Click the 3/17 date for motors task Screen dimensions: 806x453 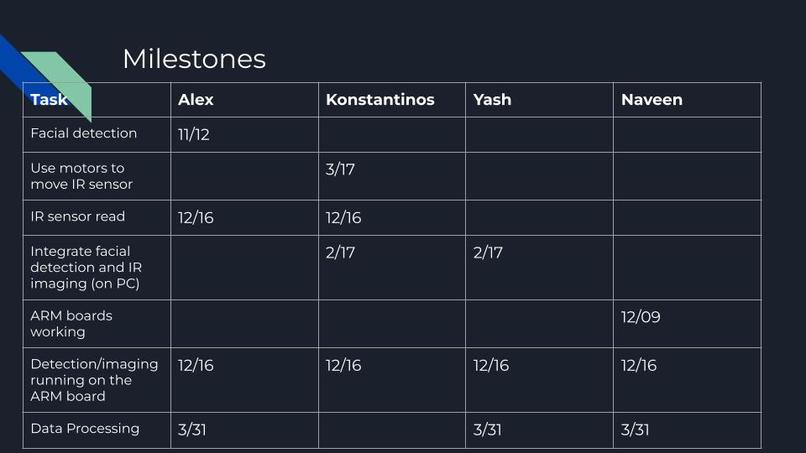click(340, 169)
